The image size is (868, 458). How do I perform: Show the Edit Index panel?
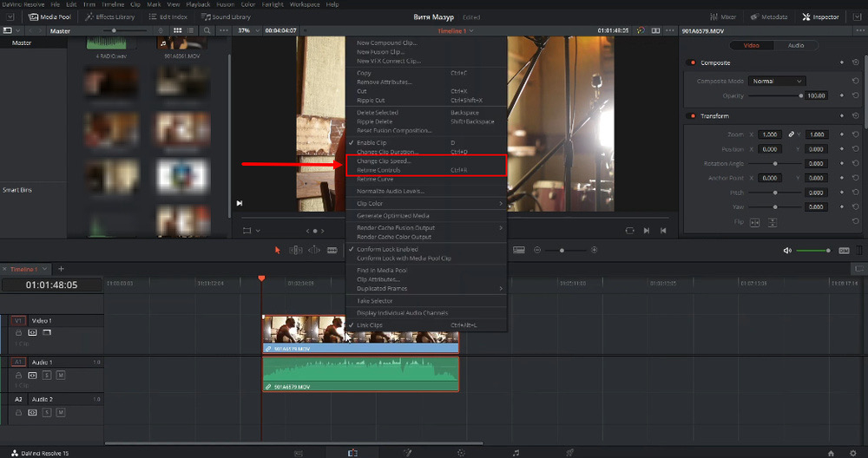168,17
